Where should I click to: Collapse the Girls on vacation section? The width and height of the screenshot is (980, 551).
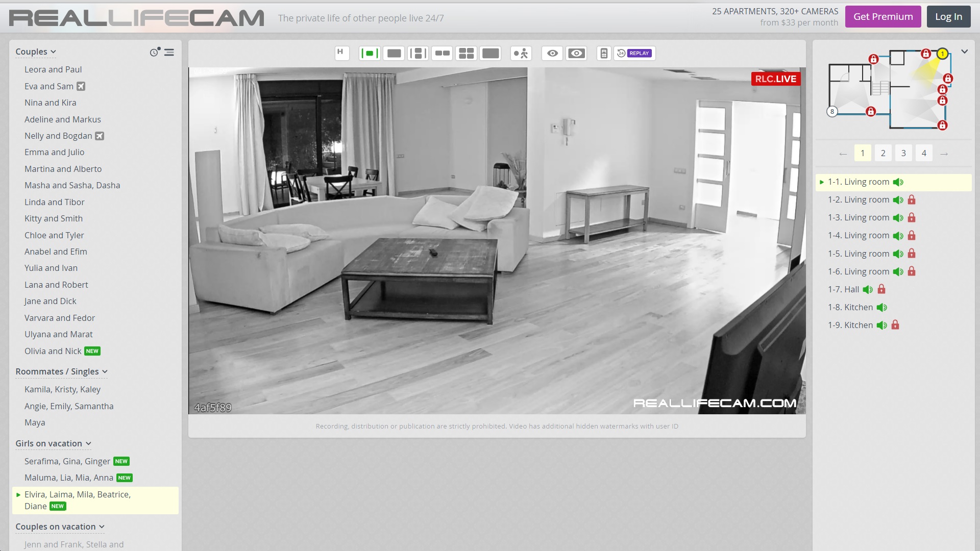[x=53, y=443]
